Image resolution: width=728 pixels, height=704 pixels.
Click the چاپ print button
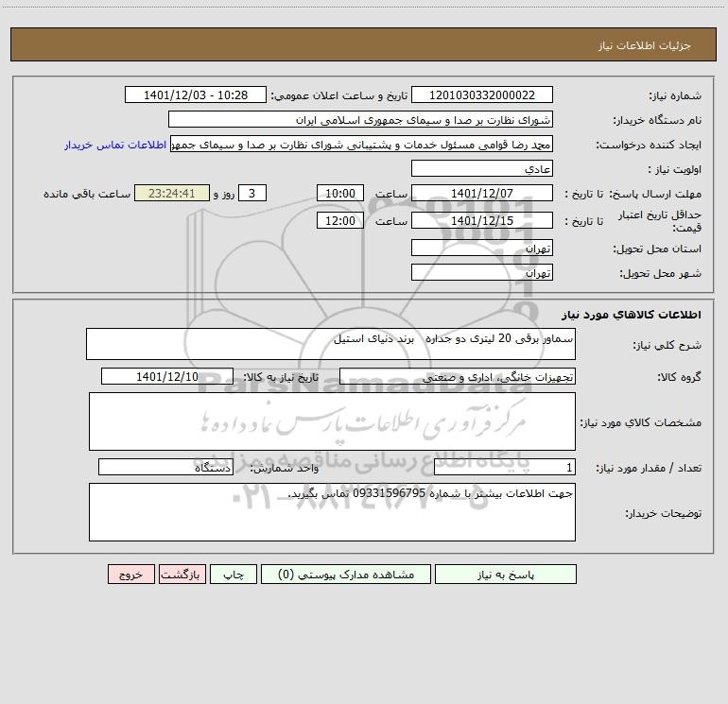tap(234, 575)
